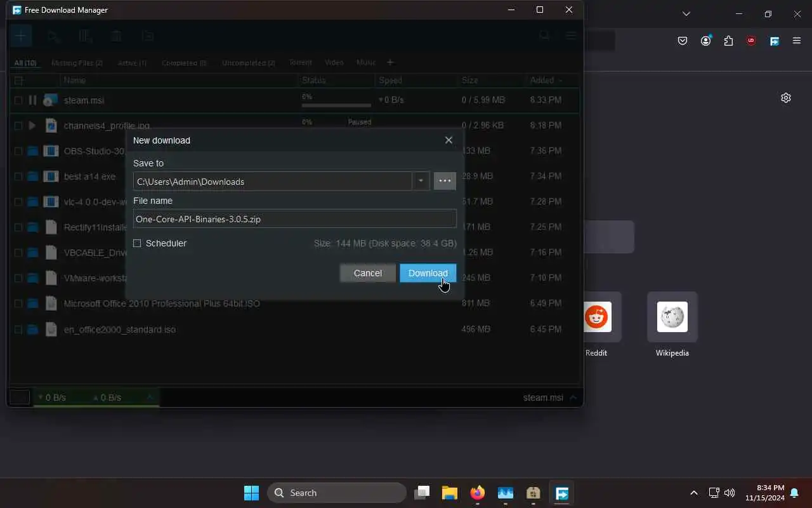The height and width of the screenshot is (508, 812).
Task: Open Firefox extensions puzzle icon
Action: 728,41
